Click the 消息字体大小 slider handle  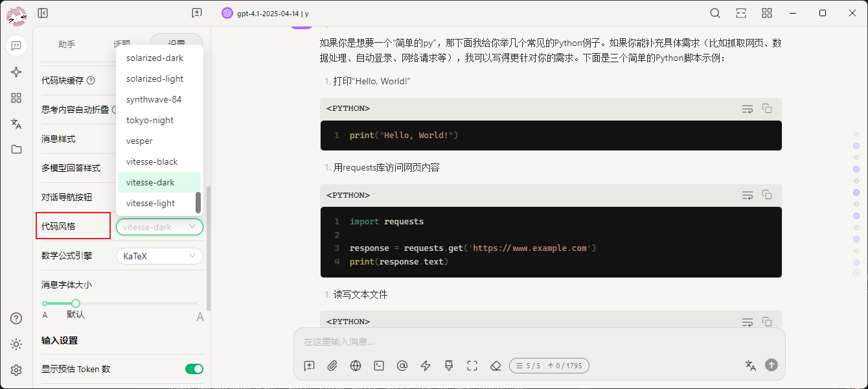[76, 303]
